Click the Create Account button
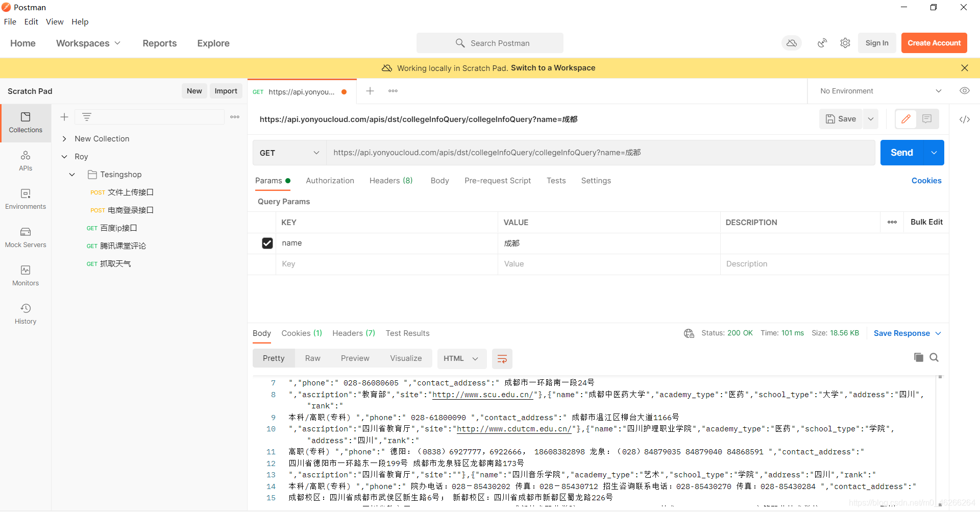Screen dimensions: 980x512 934,43
